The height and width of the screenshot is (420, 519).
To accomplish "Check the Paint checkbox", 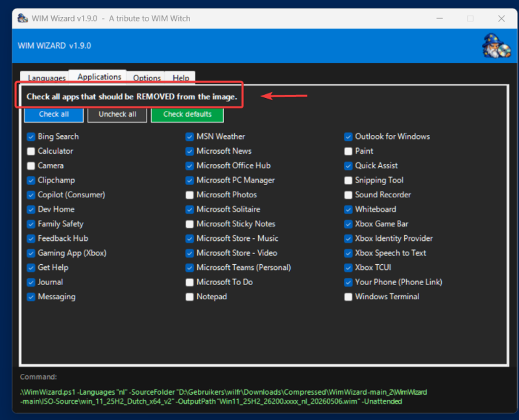I will point(348,151).
